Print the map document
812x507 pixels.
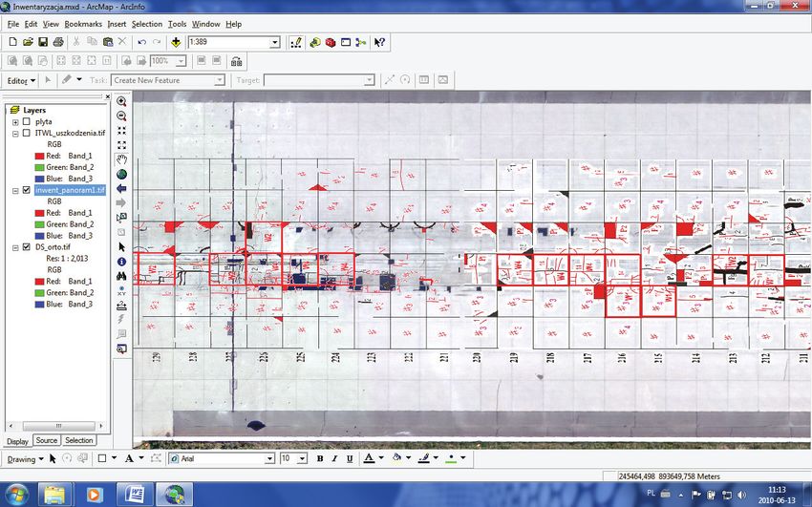[58, 42]
